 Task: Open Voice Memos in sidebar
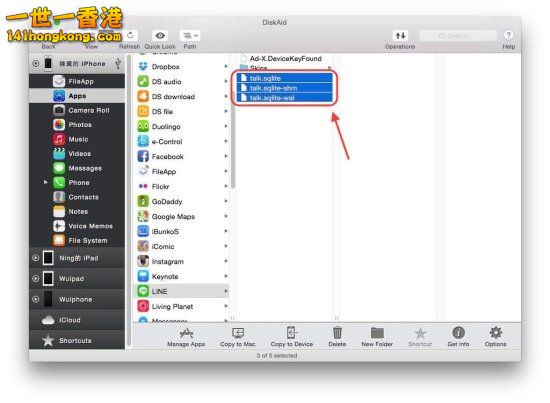[77, 226]
